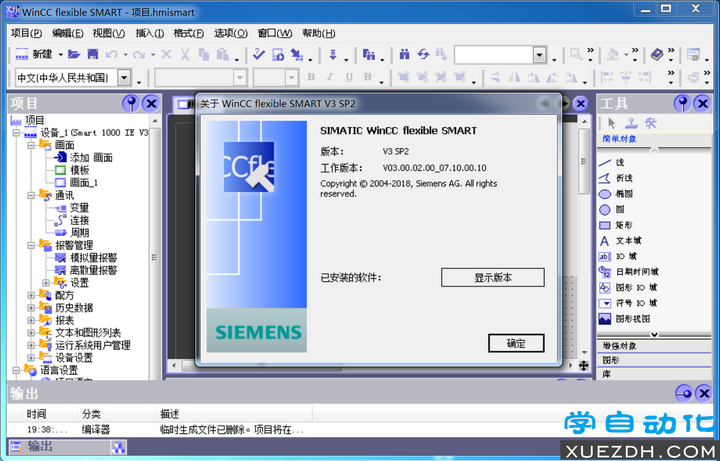Open the font name dropdown
This screenshot has height=461, width=720.
(x=240, y=78)
